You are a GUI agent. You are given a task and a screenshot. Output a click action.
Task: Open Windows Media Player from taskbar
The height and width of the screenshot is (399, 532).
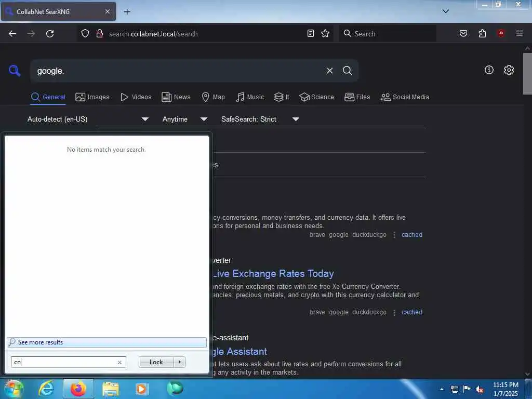(142, 389)
